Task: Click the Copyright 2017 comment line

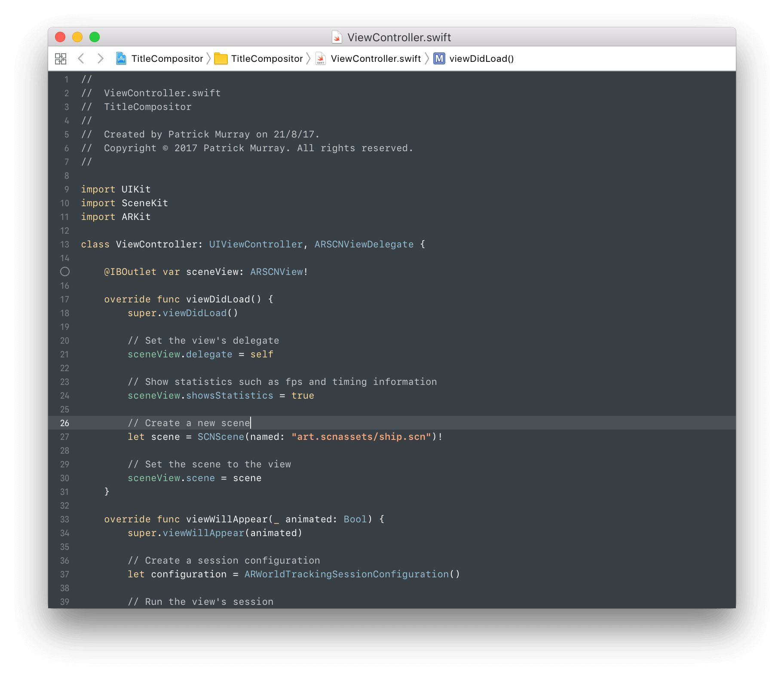Action: 247,148
